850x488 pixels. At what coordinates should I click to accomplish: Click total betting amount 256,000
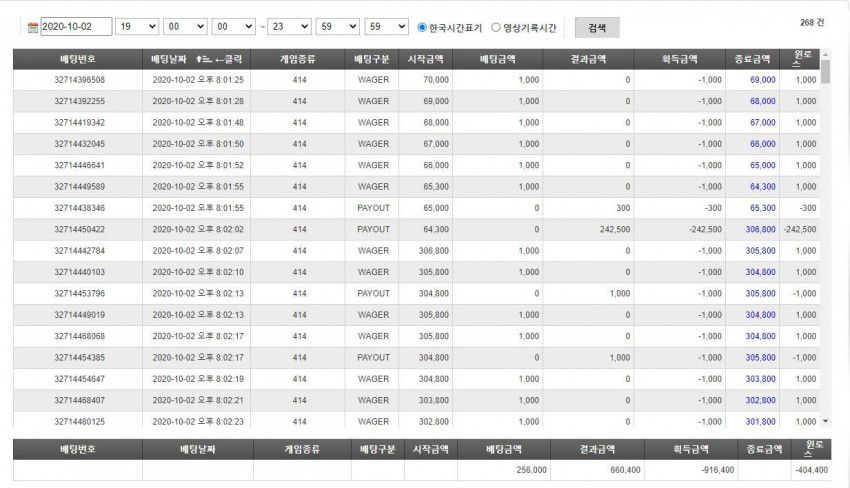(x=531, y=470)
